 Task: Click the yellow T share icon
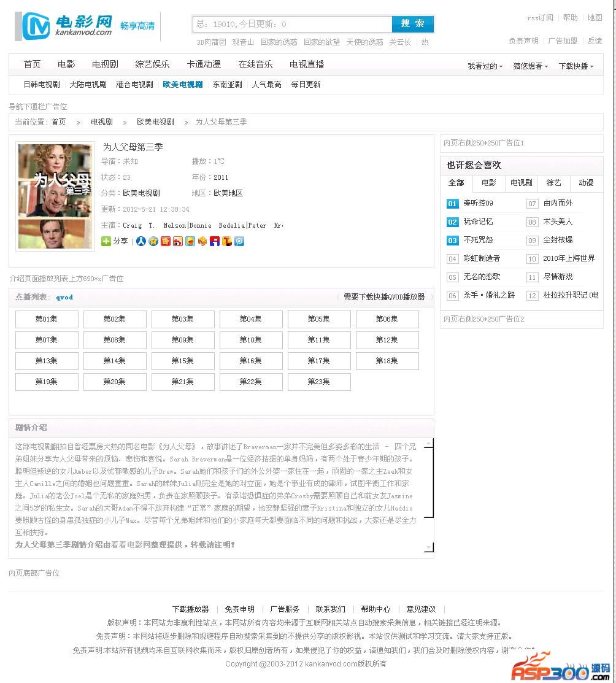(227, 241)
